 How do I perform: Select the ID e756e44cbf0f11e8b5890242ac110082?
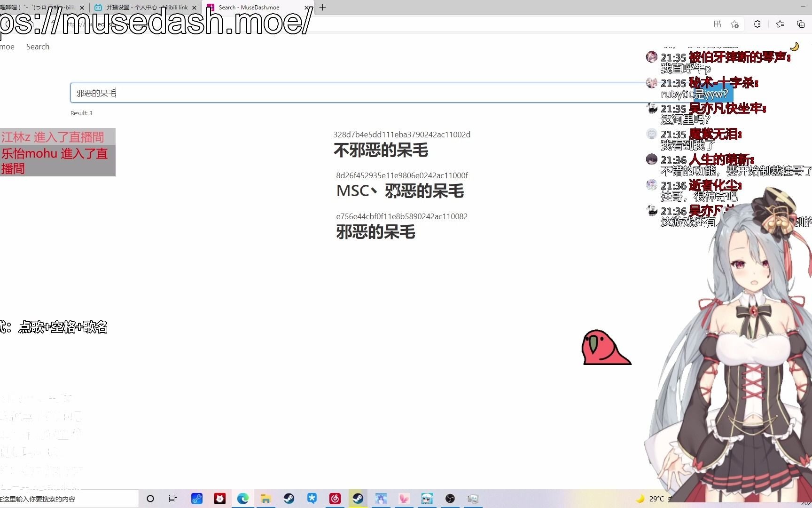[402, 216]
